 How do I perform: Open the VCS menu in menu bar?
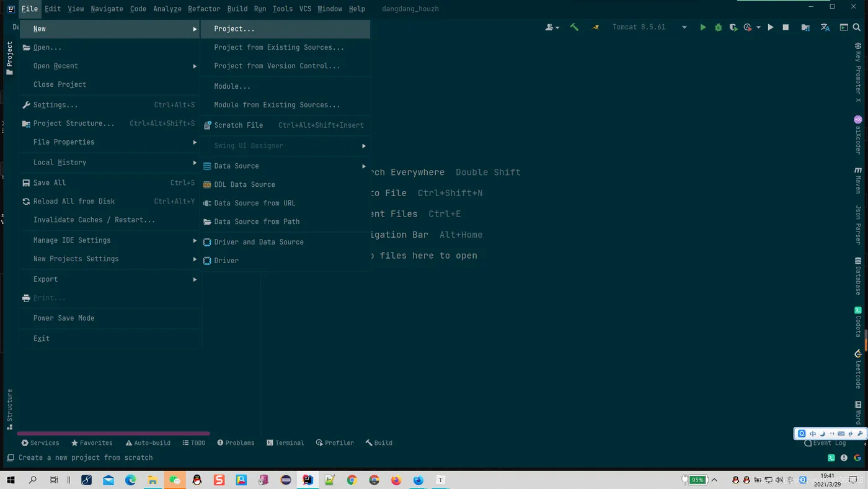pyautogui.click(x=305, y=9)
